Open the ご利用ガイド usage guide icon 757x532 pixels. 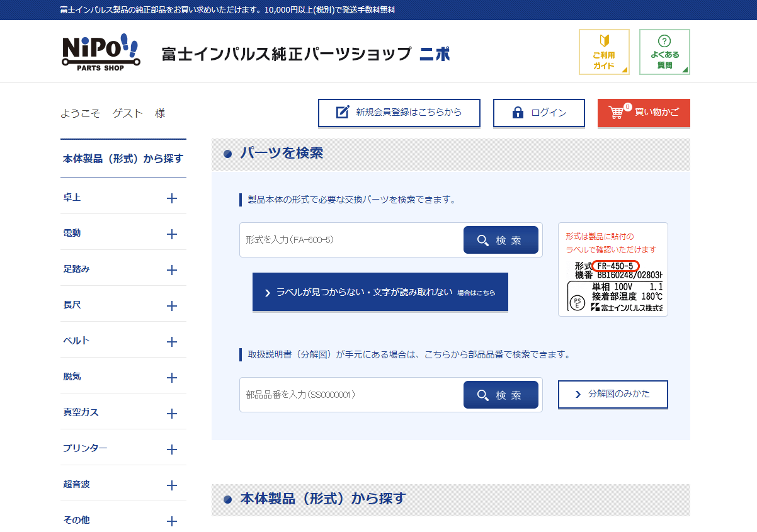603,52
